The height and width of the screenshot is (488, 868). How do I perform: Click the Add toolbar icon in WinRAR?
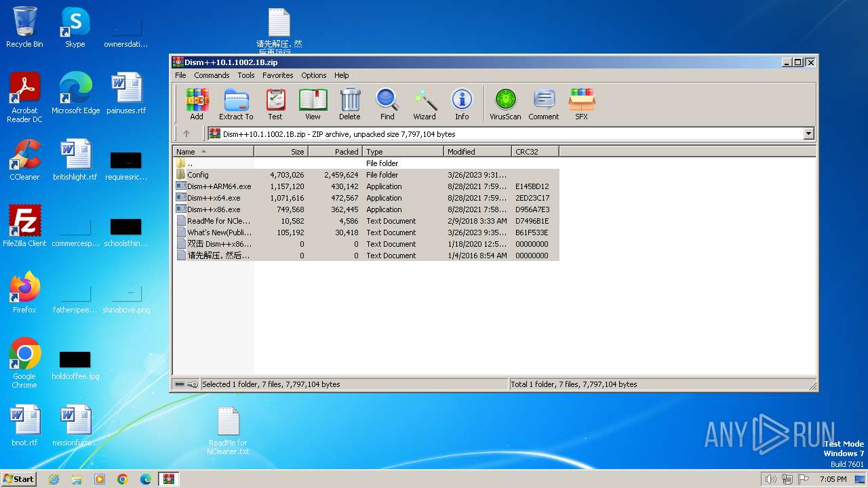tap(197, 104)
